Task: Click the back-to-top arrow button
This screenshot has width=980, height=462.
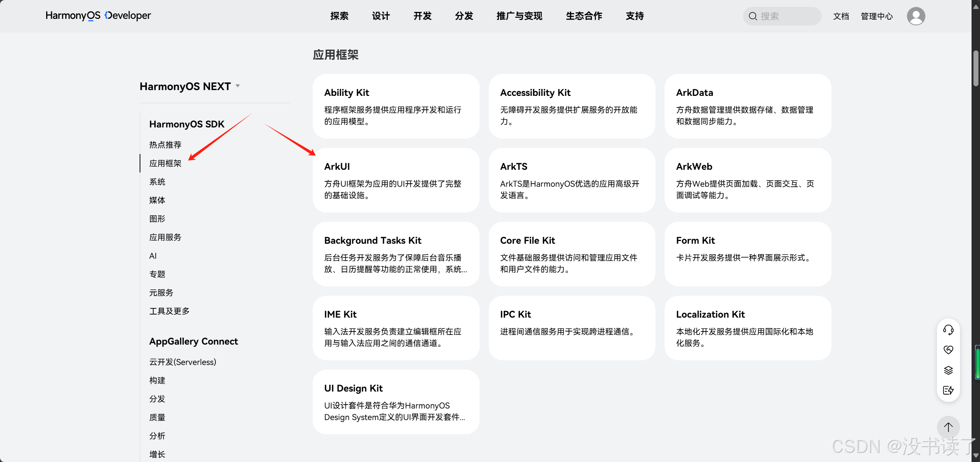Action: coord(948,427)
